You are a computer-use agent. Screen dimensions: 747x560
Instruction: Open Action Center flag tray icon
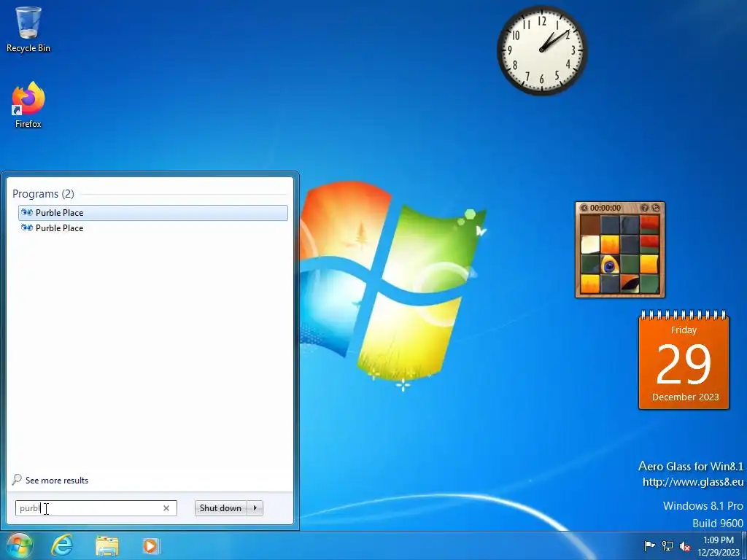[649, 545]
